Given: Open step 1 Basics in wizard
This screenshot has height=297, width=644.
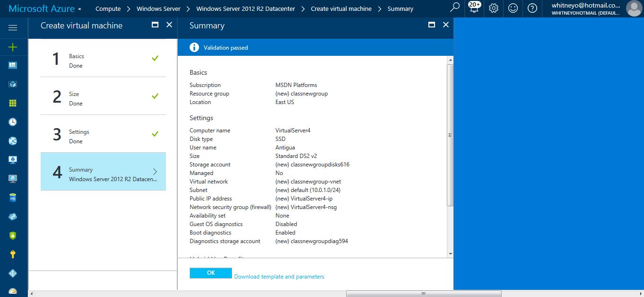Looking at the screenshot, I should coord(103,58).
